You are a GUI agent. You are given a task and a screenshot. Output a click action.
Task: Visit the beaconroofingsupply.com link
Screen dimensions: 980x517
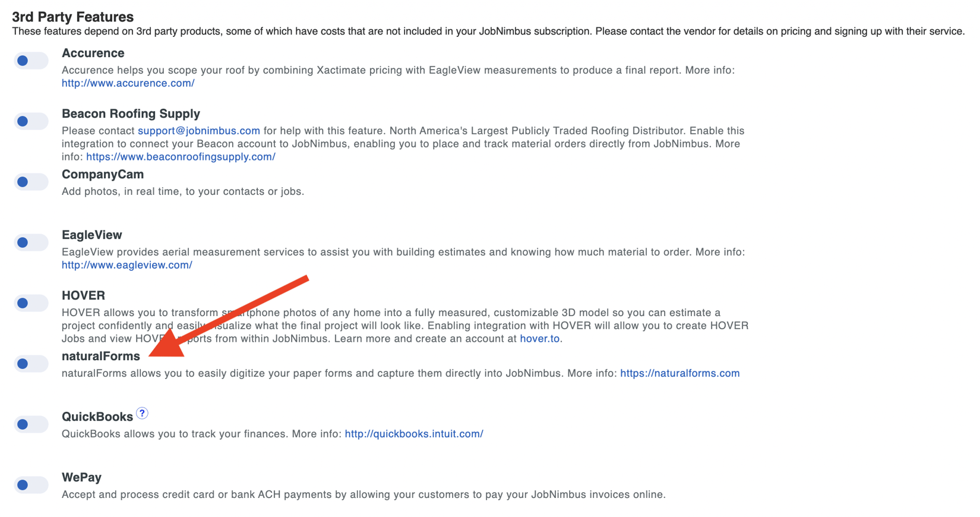(x=181, y=157)
